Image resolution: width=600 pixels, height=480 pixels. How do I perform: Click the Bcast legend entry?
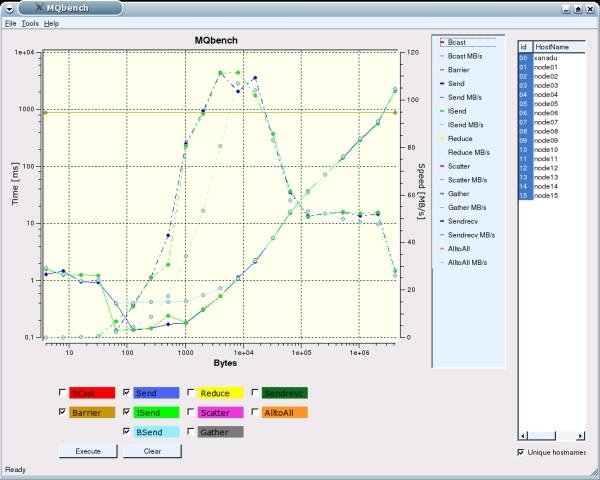pos(456,43)
